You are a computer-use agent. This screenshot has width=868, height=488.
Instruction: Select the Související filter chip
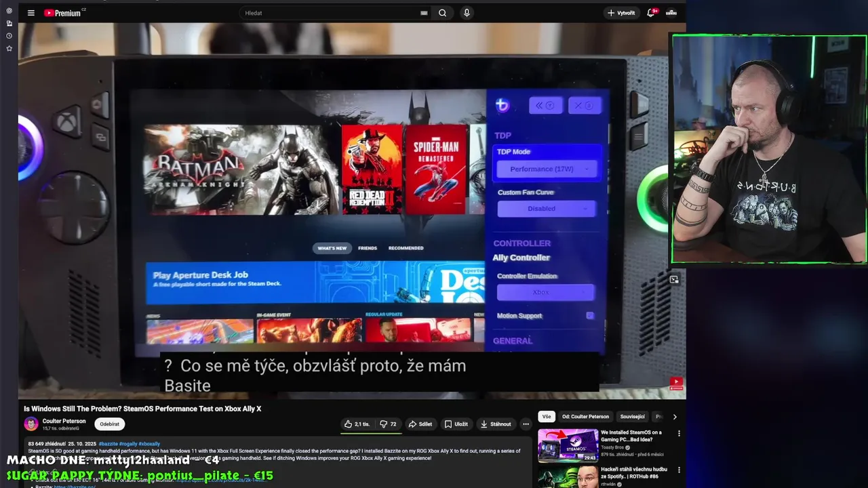[632, 417]
